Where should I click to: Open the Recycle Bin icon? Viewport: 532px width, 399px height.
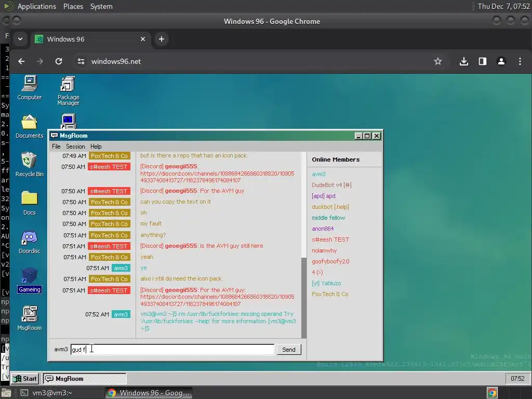(x=29, y=164)
